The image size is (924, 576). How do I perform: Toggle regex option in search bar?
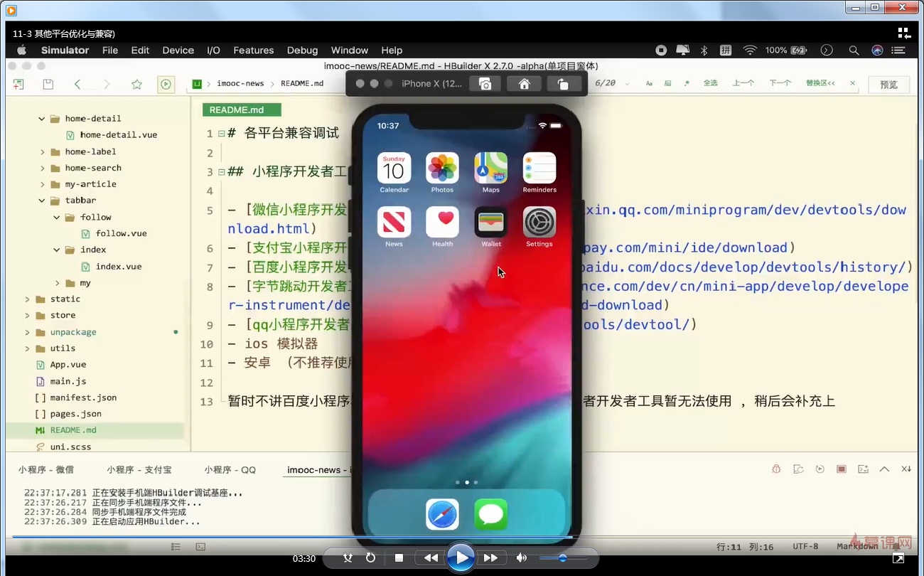[687, 83]
